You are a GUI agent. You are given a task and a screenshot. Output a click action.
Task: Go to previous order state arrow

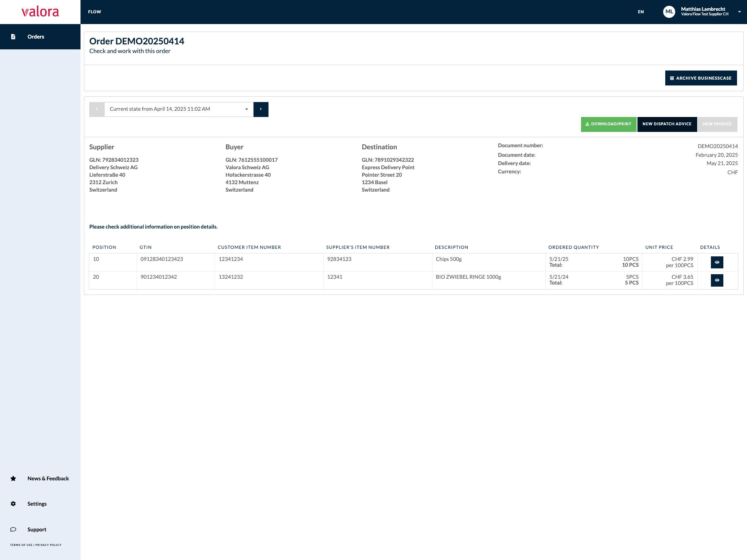tap(97, 109)
